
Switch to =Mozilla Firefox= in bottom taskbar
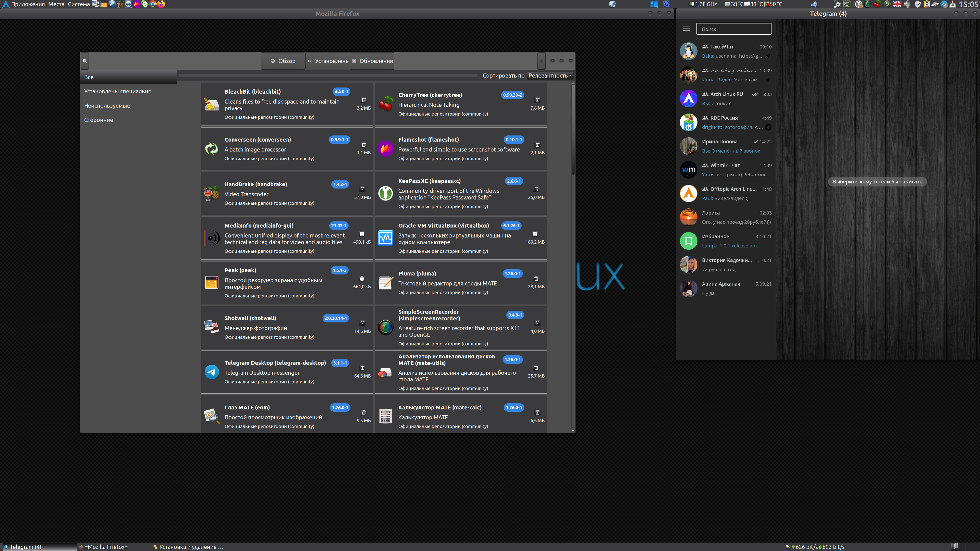(x=114, y=547)
